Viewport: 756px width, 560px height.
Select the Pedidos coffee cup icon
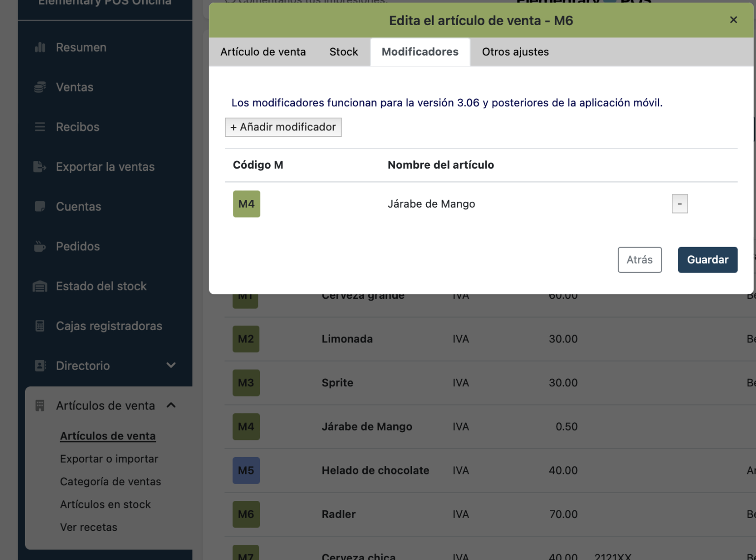pyautogui.click(x=39, y=246)
